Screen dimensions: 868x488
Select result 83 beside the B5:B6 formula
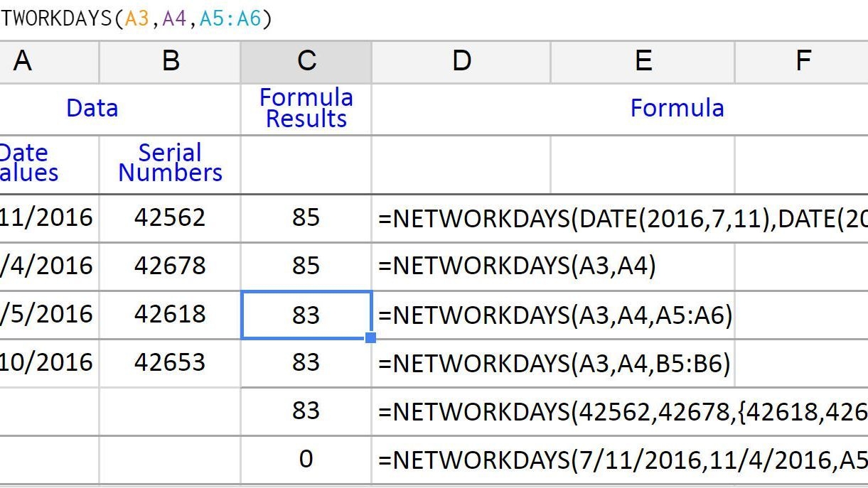click(306, 362)
